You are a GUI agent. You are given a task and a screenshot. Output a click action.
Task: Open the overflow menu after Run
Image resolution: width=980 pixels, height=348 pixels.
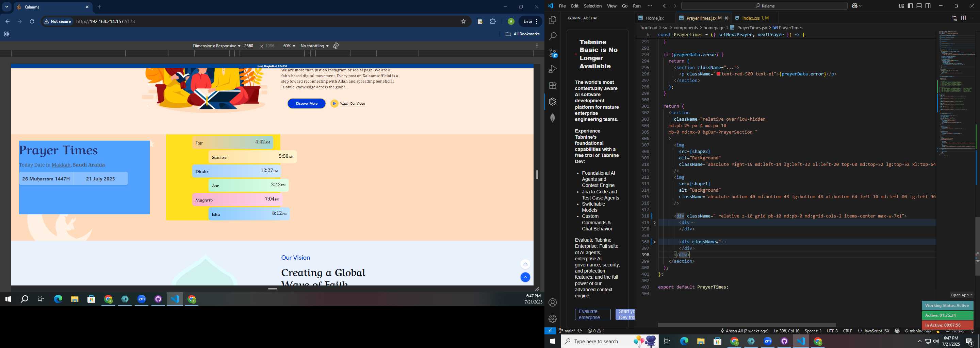650,6
